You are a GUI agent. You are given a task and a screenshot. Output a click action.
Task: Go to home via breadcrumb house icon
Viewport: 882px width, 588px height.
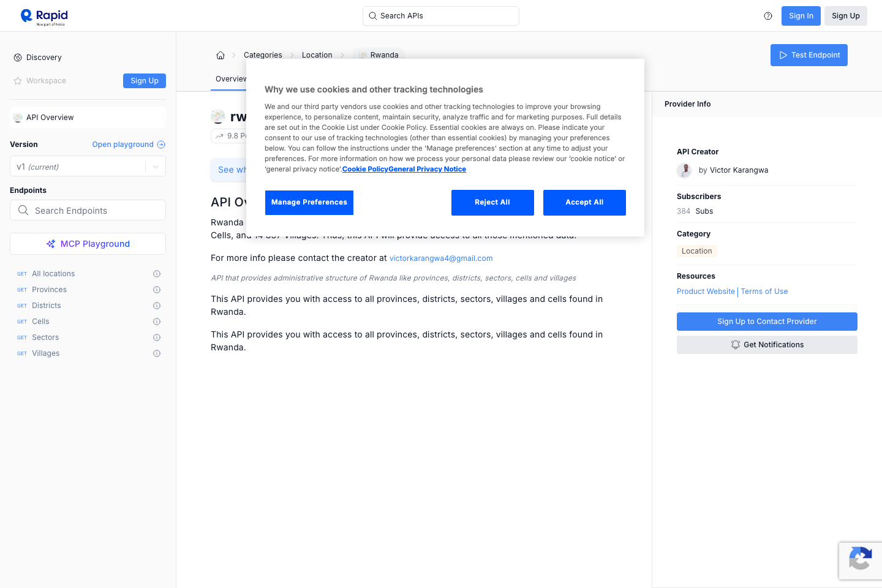(221, 55)
